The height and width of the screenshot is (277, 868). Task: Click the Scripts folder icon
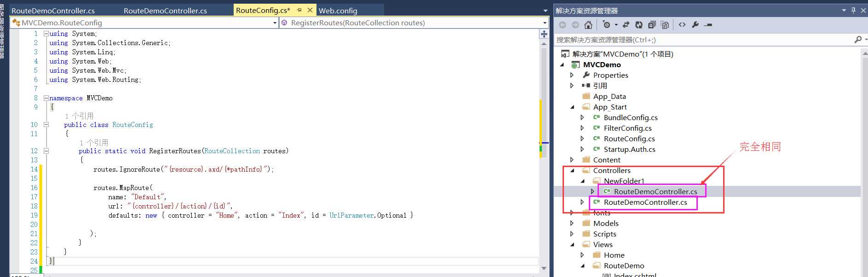pos(586,234)
